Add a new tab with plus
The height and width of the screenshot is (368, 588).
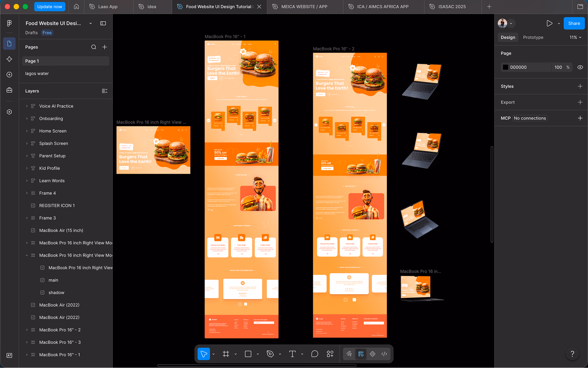coord(489,7)
